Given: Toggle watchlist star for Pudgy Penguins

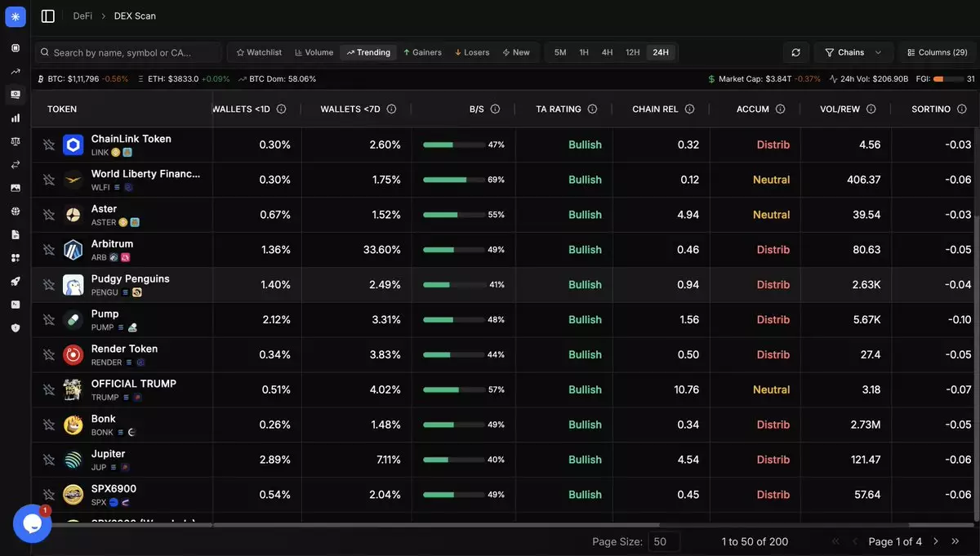Looking at the screenshot, I should point(49,285).
